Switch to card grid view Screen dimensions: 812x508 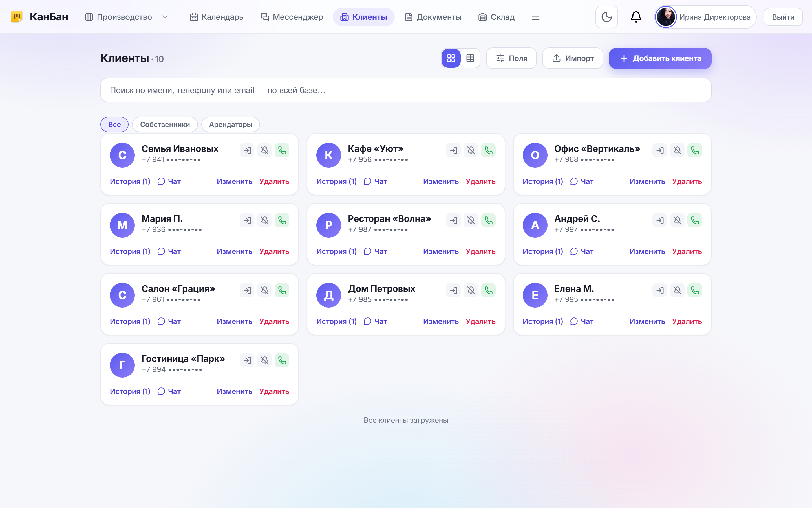[451, 58]
